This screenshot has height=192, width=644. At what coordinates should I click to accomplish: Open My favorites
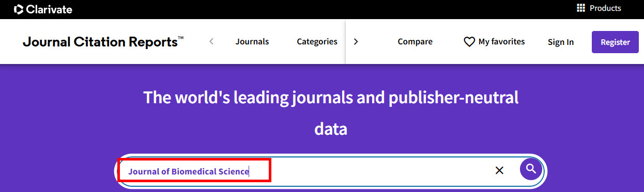[x=494, y=42]
